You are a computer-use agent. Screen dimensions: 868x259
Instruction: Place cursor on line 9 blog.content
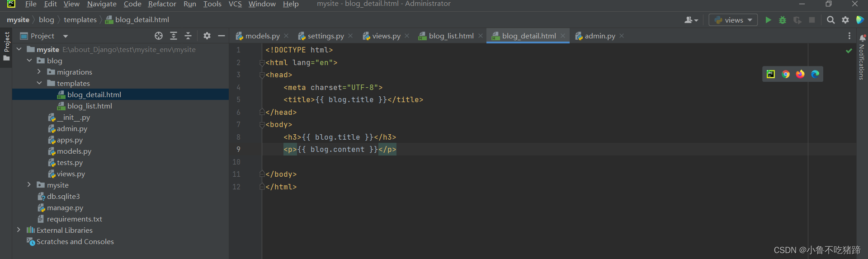tap(337, 150)
